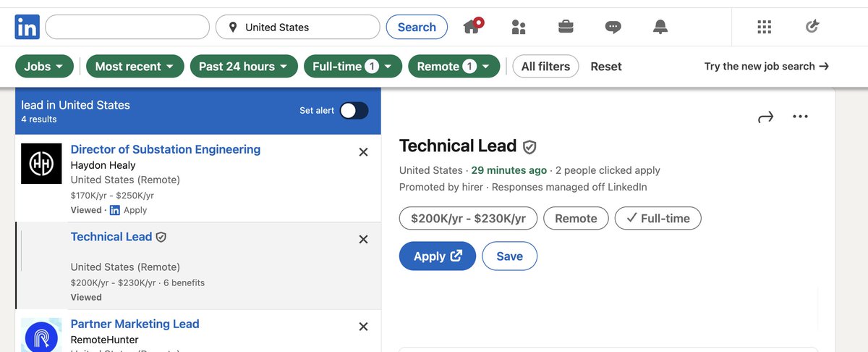
Task: Expand the Jobs dropdown filter
Action: coord(44,67)
